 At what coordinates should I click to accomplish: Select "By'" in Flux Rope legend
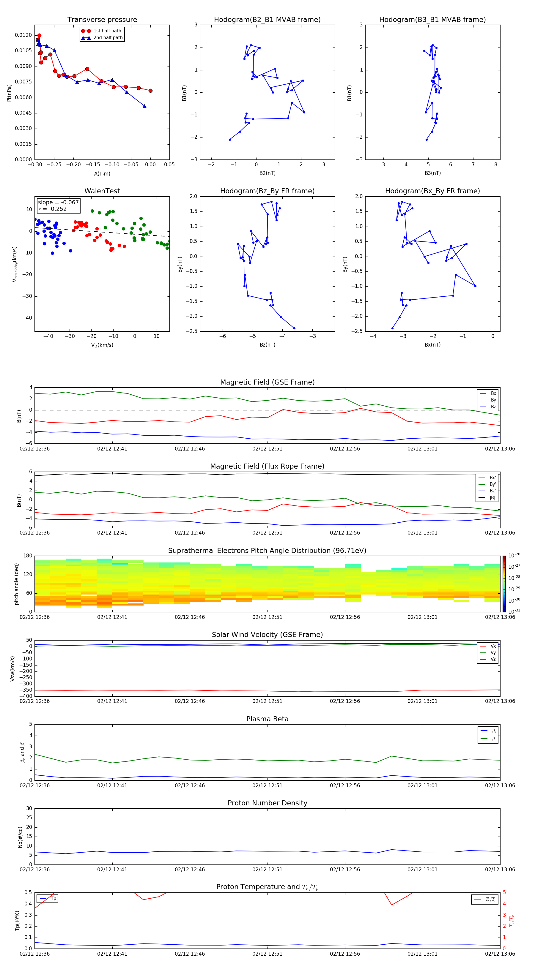(x=487, y=484)
